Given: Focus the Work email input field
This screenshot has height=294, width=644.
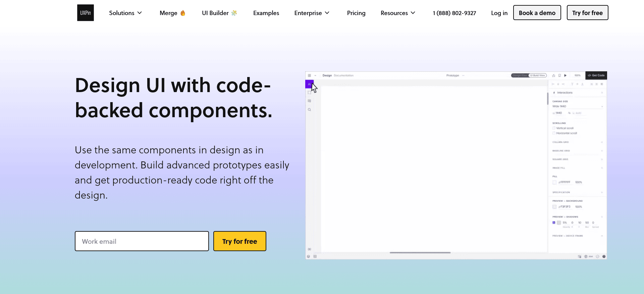Looking at the screenshot, I should point(142,241).
